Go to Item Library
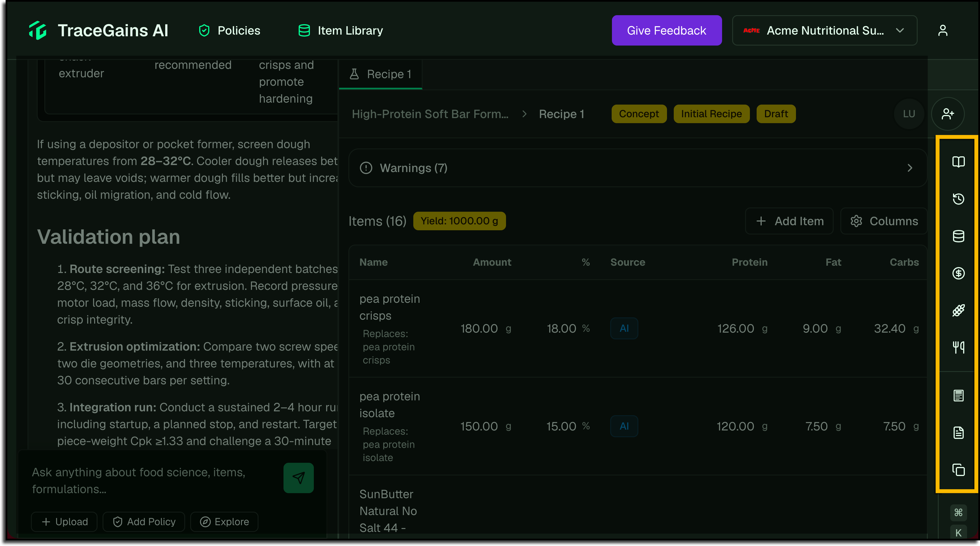 (x=341, y=30)
